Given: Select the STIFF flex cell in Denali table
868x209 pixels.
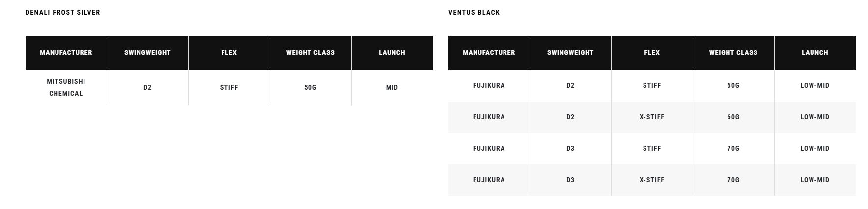Looking at the screenshot, I should click(229, 87).
